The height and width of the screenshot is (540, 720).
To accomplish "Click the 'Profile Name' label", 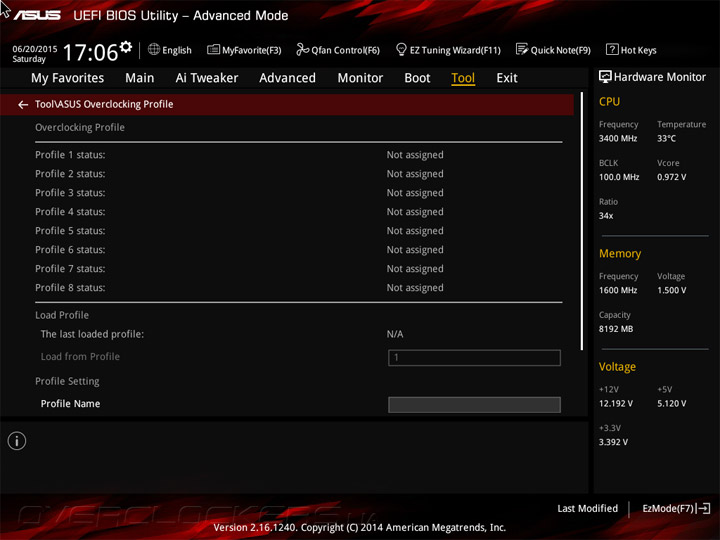I will point(70,404).
